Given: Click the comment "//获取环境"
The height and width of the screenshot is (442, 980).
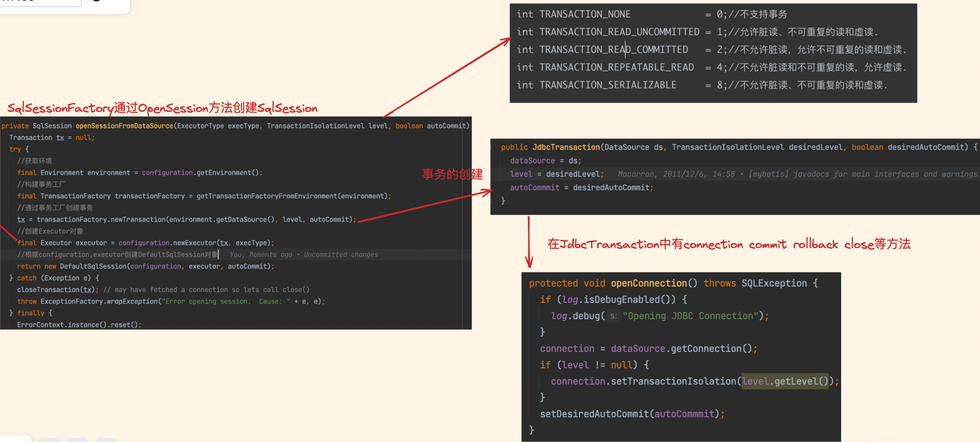Looking at the screenshot, I should [x=35, y=161].
